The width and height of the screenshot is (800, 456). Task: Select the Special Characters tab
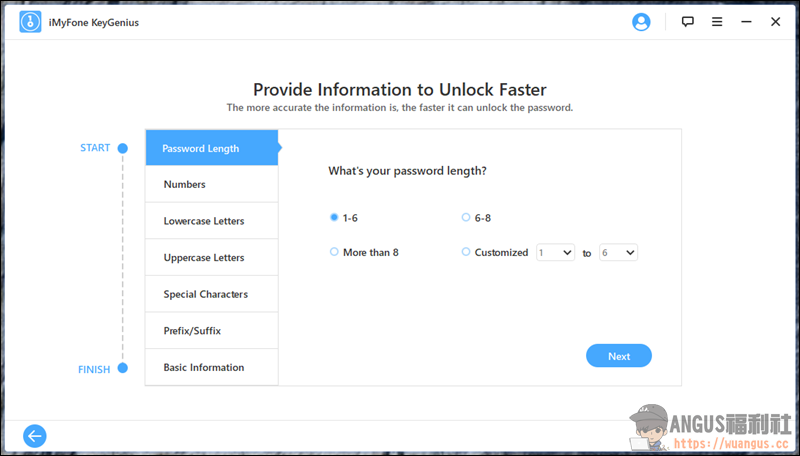pyautogui.click(x=211, y=294)
